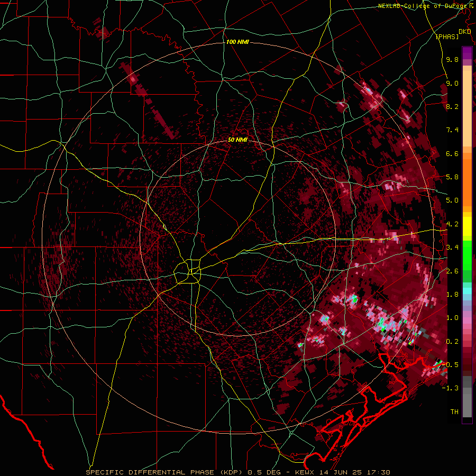Click the 5.0 value on the scale

coord(452,200)
